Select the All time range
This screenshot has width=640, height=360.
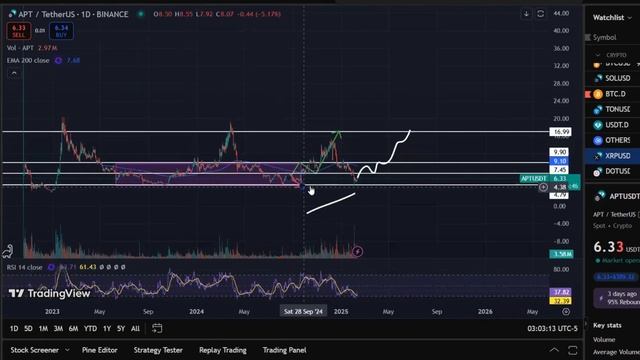(x=136, y=329)
